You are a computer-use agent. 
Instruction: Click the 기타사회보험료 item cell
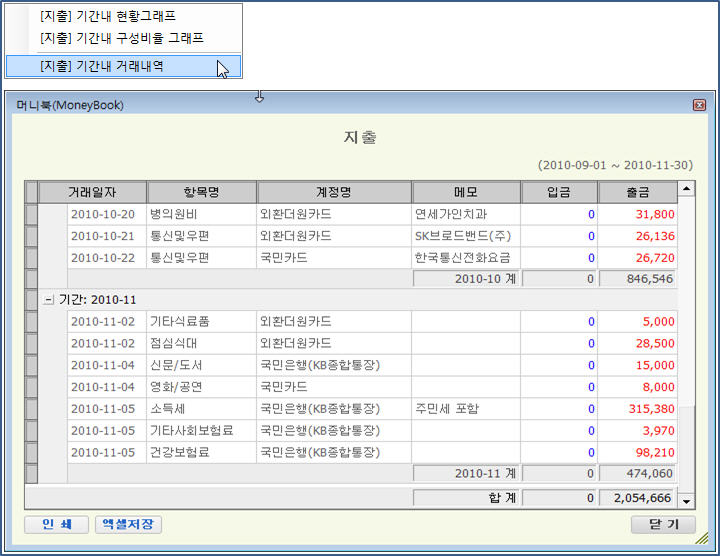(x=201, y=431)
